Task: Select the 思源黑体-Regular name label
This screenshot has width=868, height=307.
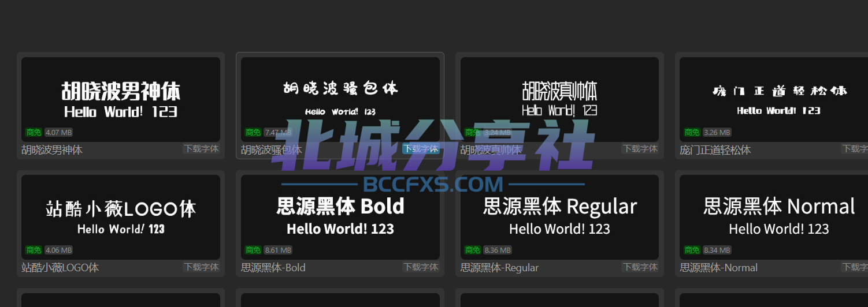Action: tap(500, 268)
